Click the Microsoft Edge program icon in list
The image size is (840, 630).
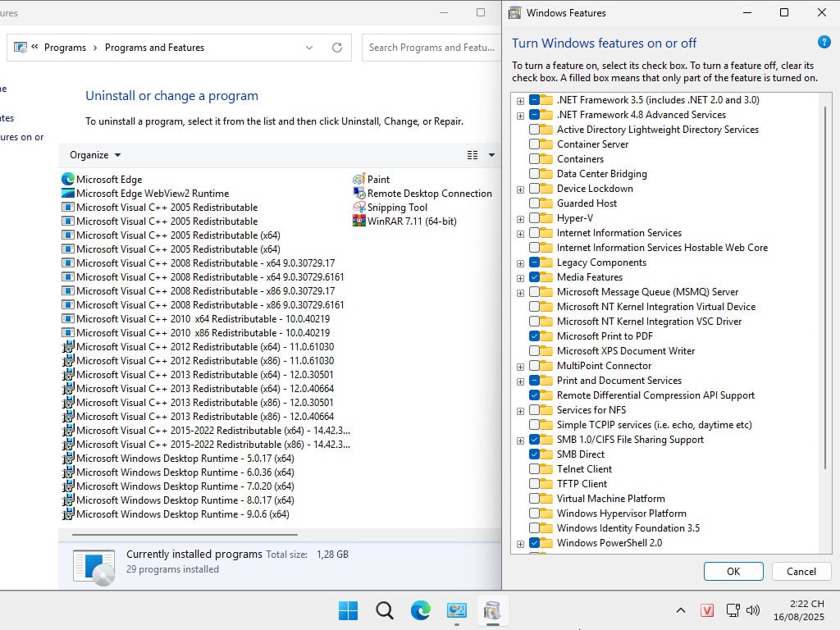pyautogui.click(x=68, y=179)
